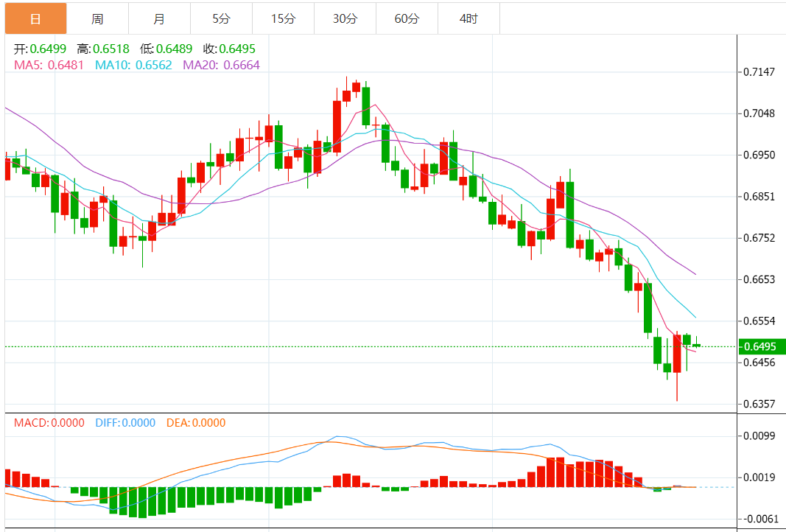Switch to the 周 weekly tab
Screen dimensions: 786x532
[x=97, y=19]
